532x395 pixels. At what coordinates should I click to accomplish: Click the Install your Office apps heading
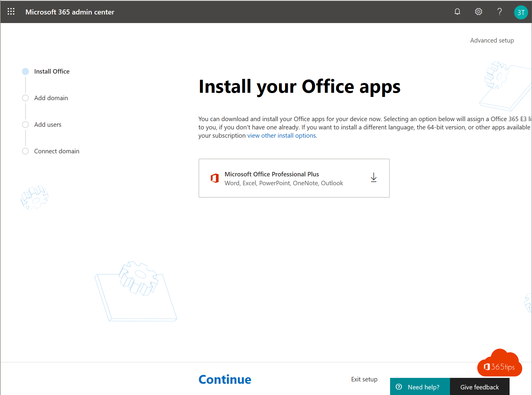[x=299, y=87]
